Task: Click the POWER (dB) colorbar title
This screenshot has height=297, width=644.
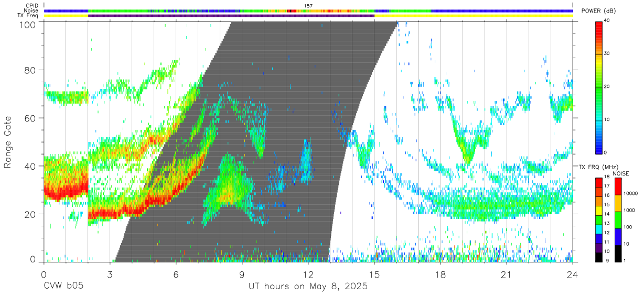Action: coord(598,12)
